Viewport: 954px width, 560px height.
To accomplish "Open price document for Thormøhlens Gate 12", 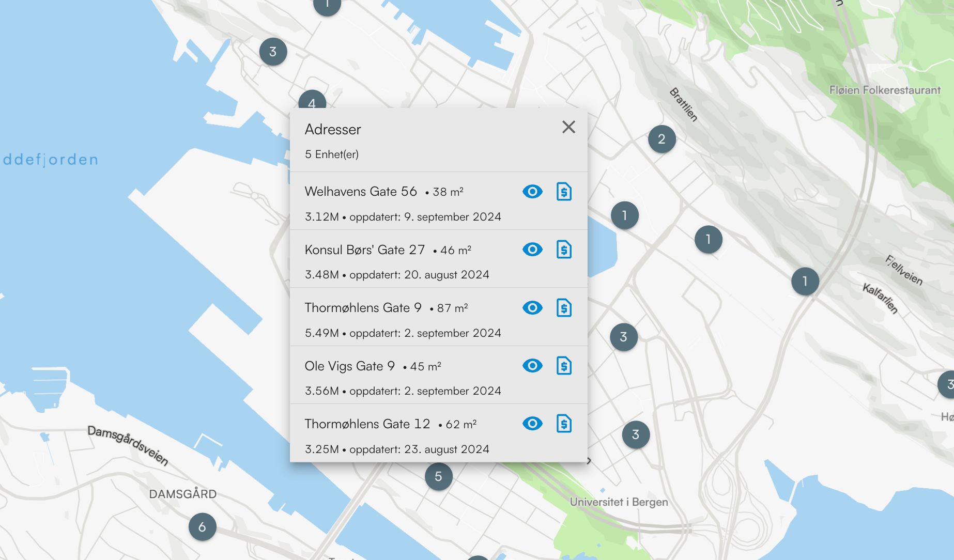I will coord(564,424).
